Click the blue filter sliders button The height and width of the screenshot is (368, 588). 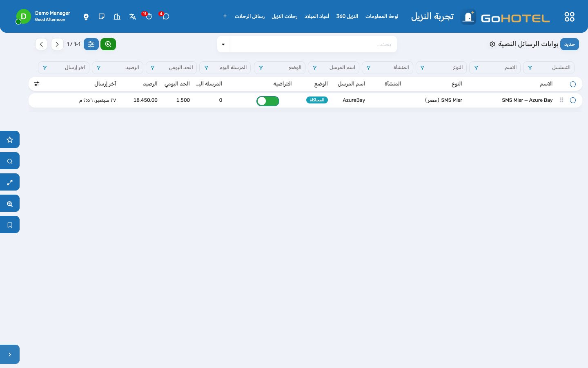(x=91, y=44)
